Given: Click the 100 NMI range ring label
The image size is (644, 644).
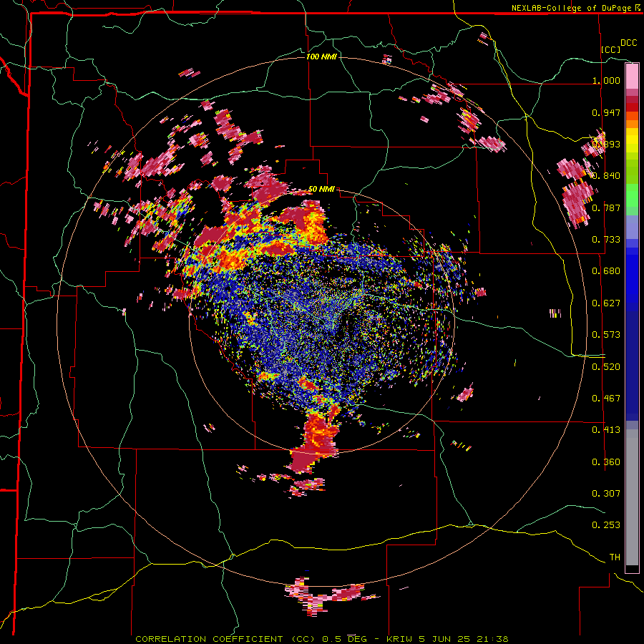Looking at the screenshot, I should (321, 57).
